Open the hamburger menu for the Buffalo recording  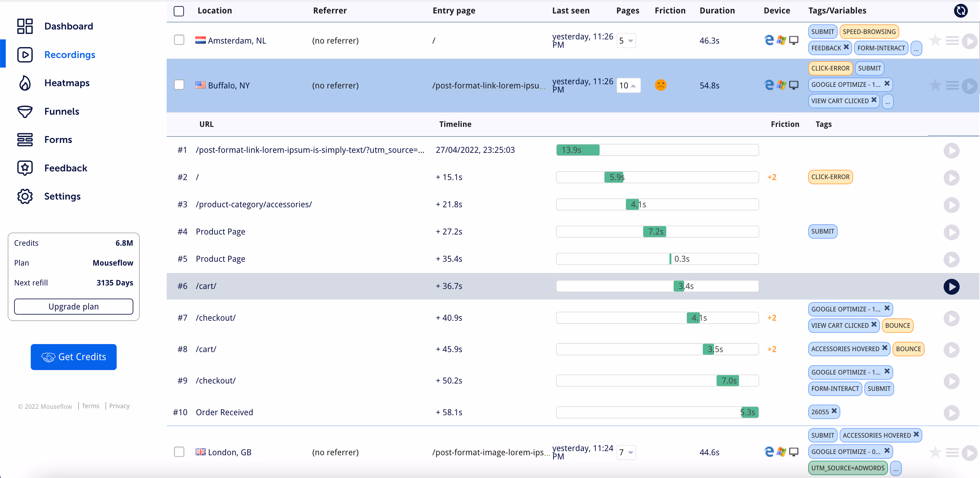click(952, 86)
